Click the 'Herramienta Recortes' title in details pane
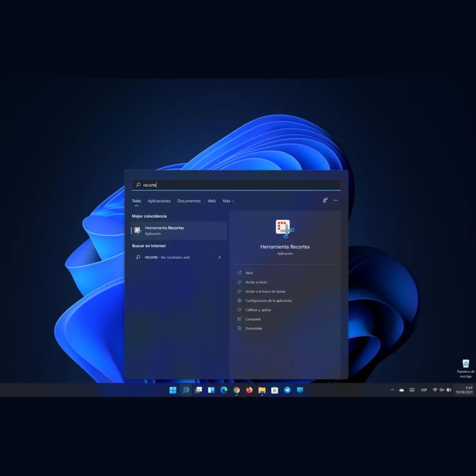The image size is (476, 476). point(285,247)
